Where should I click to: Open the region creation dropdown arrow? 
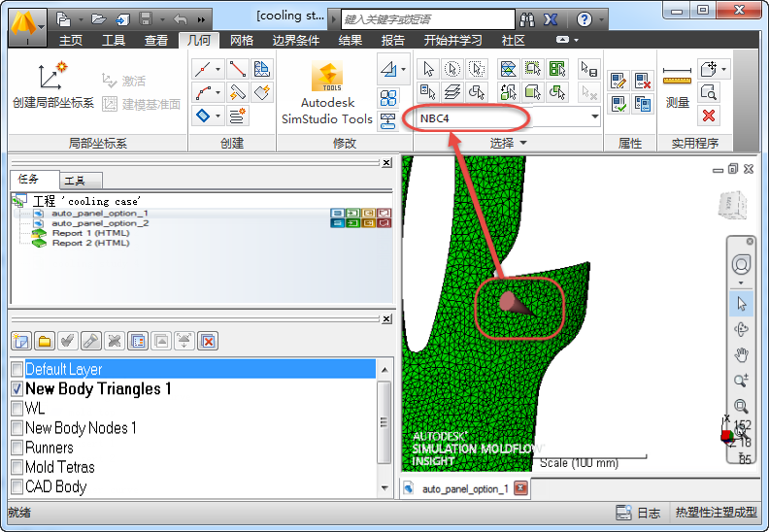coord(218,116)
